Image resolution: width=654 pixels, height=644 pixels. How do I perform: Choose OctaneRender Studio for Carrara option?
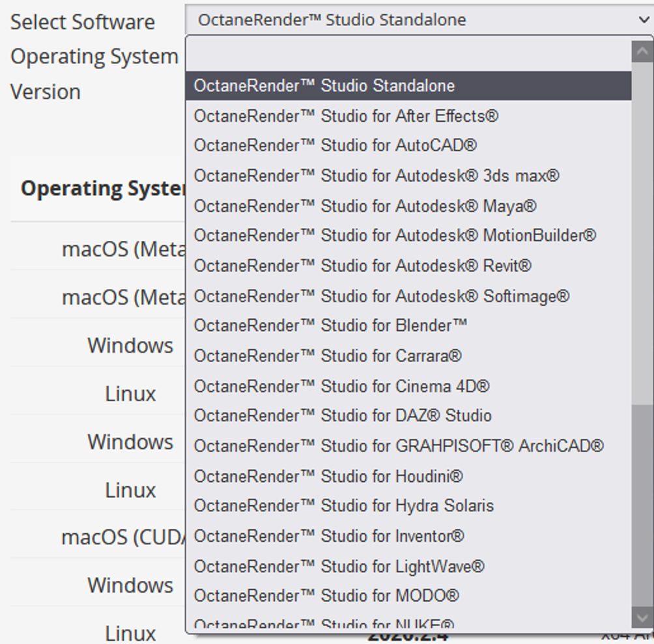tap(328, 356)
